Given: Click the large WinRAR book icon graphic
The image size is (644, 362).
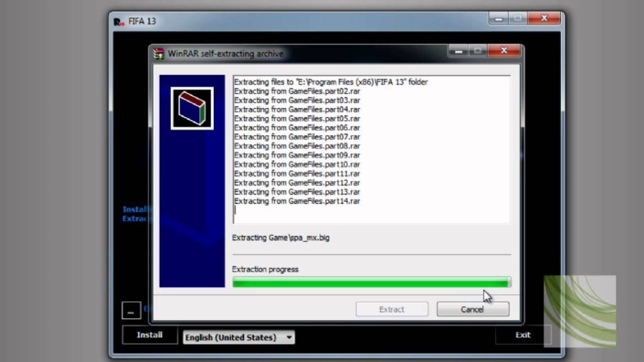Looking at the screenshot, I should tap(192, 107).
